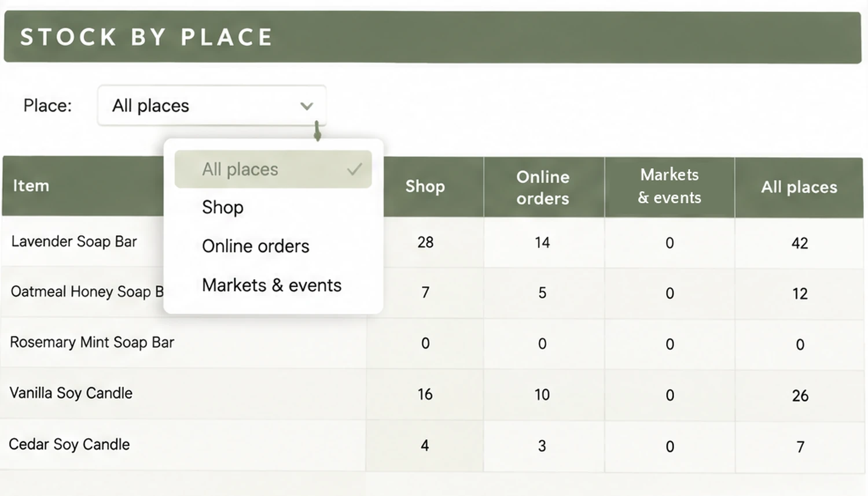This screenshot has height=496, width=868.
Task: Click the Online orders column header
Action: 543,187
